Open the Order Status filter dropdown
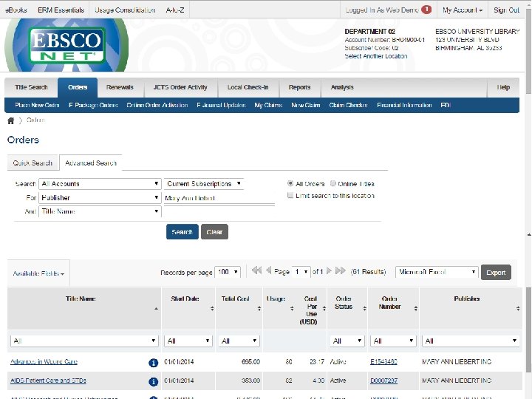The height and width of the screenshot is (399, 532). (347, 341)
